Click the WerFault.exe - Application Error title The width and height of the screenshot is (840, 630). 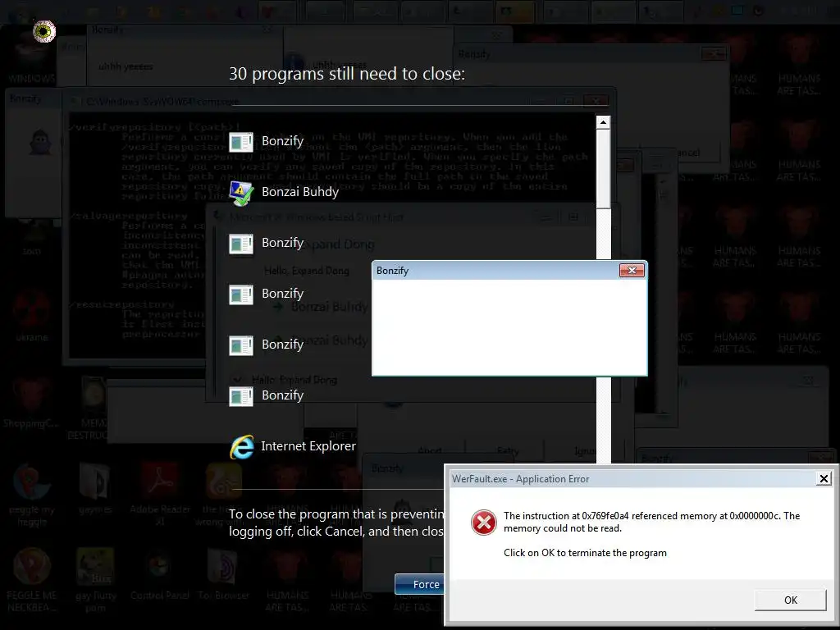(520, 479)
